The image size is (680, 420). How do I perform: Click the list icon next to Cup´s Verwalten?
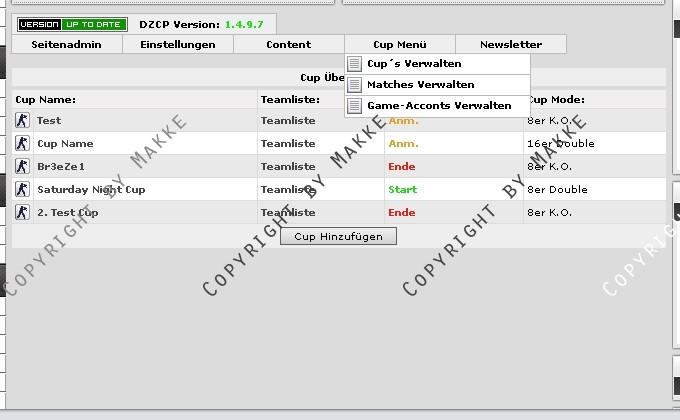pos(354,64)
